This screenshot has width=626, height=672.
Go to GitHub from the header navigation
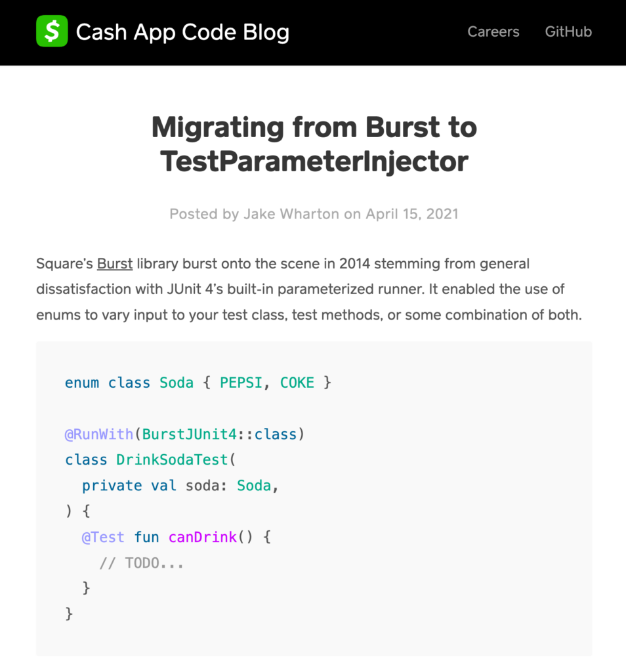(x=568, y=31)
